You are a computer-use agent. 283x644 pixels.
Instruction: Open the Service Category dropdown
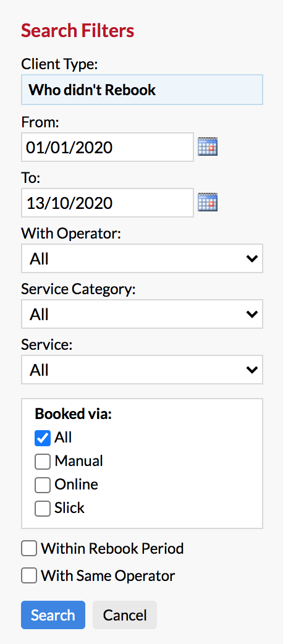[142, 314]
